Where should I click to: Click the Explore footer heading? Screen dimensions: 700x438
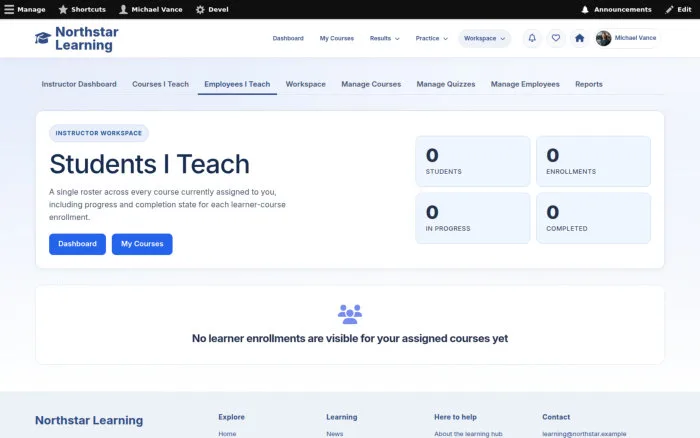pyautogui.click(x=231, y=417)
